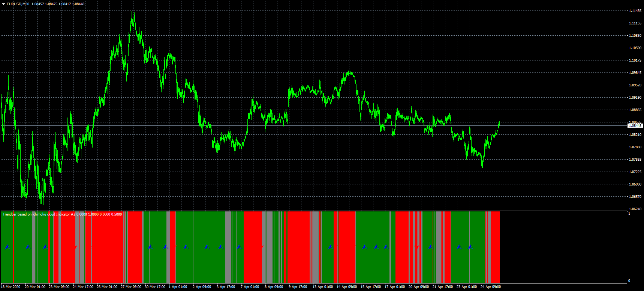Click the 23 Mar 09:00 time label
The image size is (644, 291).
click(59, 287)
